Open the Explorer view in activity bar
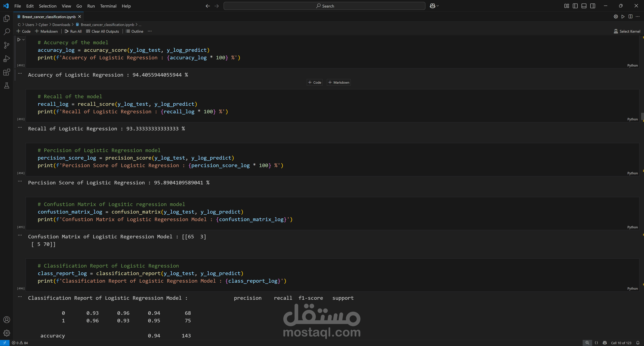 tap(7, 18)
